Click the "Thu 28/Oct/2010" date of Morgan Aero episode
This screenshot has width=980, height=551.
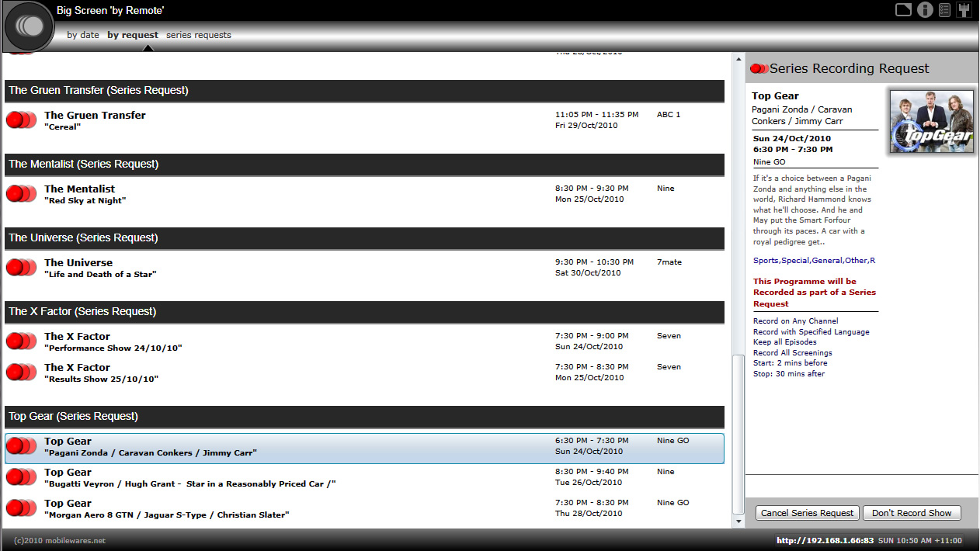(x=589, y=514)
